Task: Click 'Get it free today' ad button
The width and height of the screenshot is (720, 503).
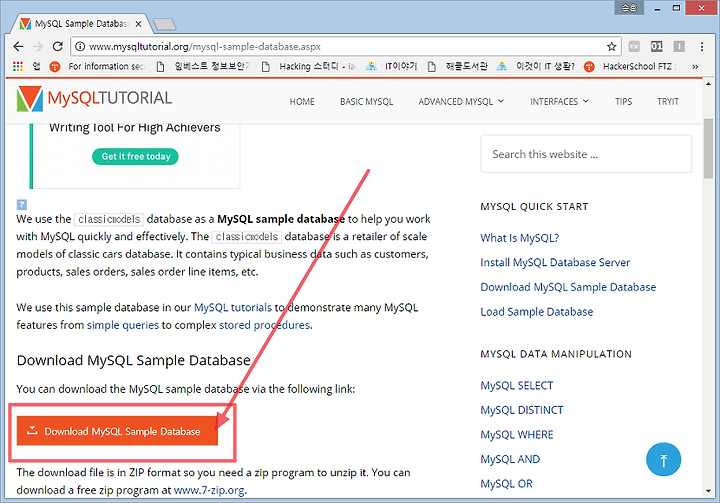Action: point(135,156)
